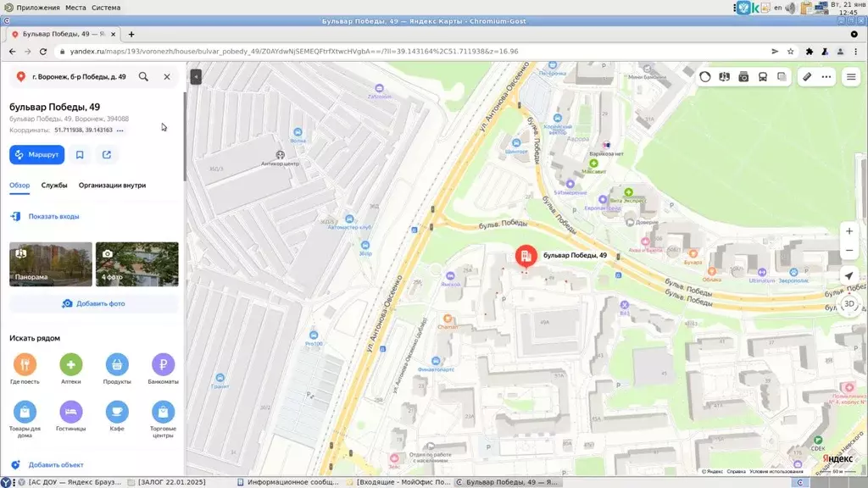This screenshot has height=488, width=868.
Task: Click the Добавить объект link
Action: click(x=56, y=465)
